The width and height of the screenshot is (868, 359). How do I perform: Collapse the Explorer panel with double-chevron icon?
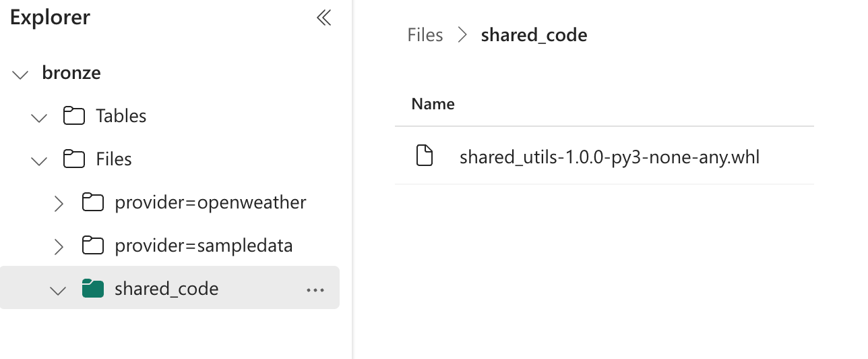point(323,18)
